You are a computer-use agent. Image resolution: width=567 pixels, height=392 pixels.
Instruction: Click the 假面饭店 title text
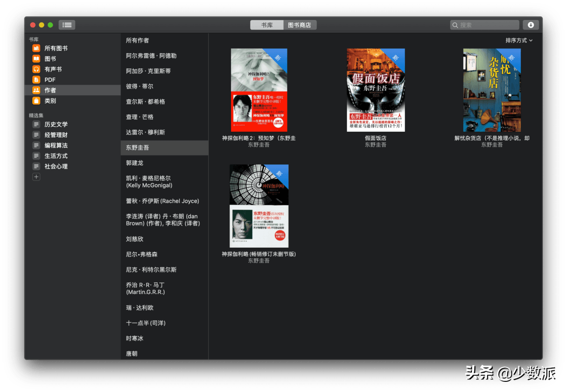pos(376,138)
